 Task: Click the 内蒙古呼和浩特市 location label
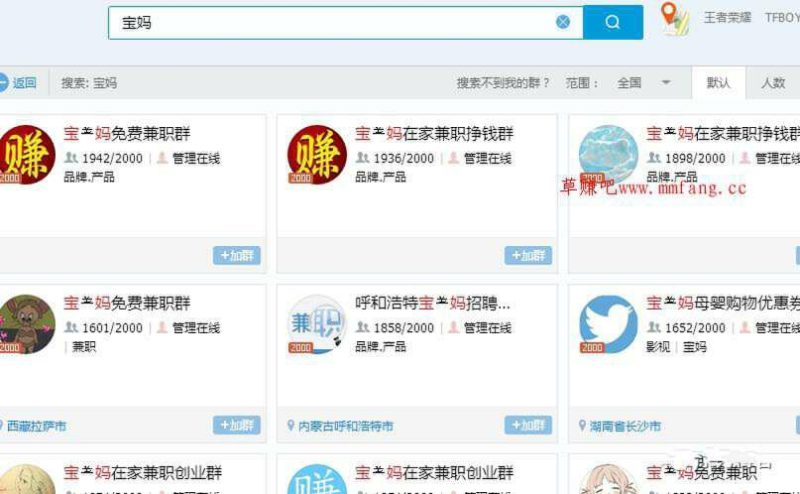coord(345,426)
